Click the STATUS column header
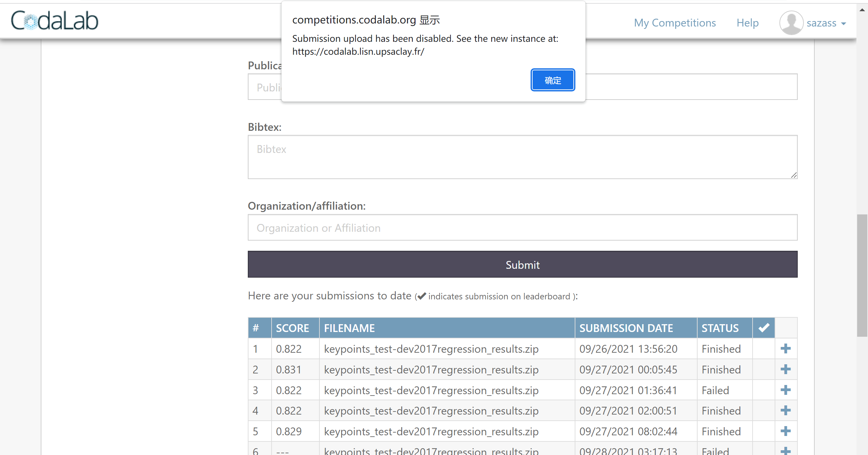Screen dimensions: 868x455 [x=720, y=328]
